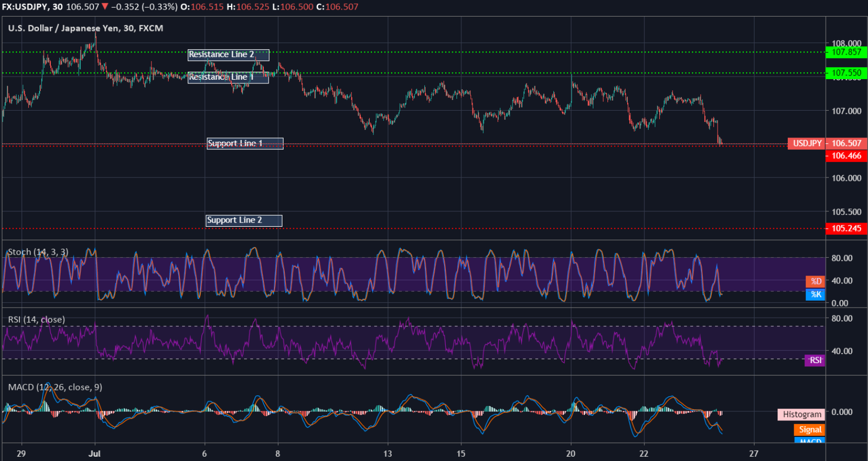Click the 27 date label on time axis
Screen dimensions: 868x461
point(753,454)
